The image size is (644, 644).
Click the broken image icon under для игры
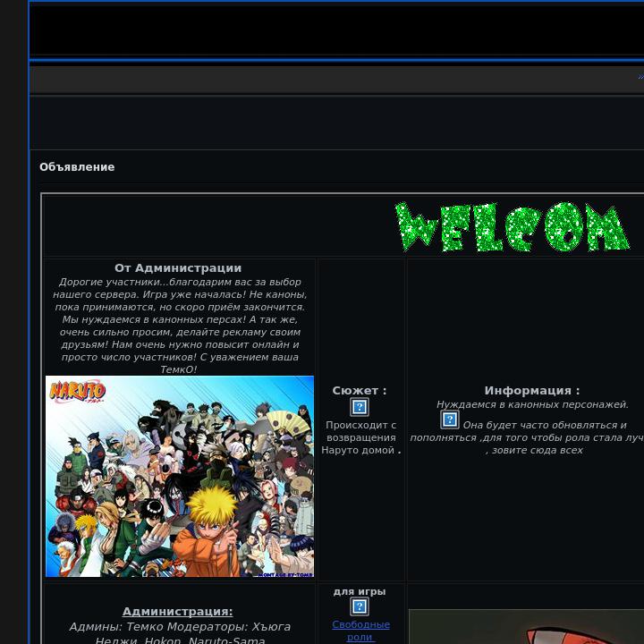pyautogui.click(x=360, y=606)
